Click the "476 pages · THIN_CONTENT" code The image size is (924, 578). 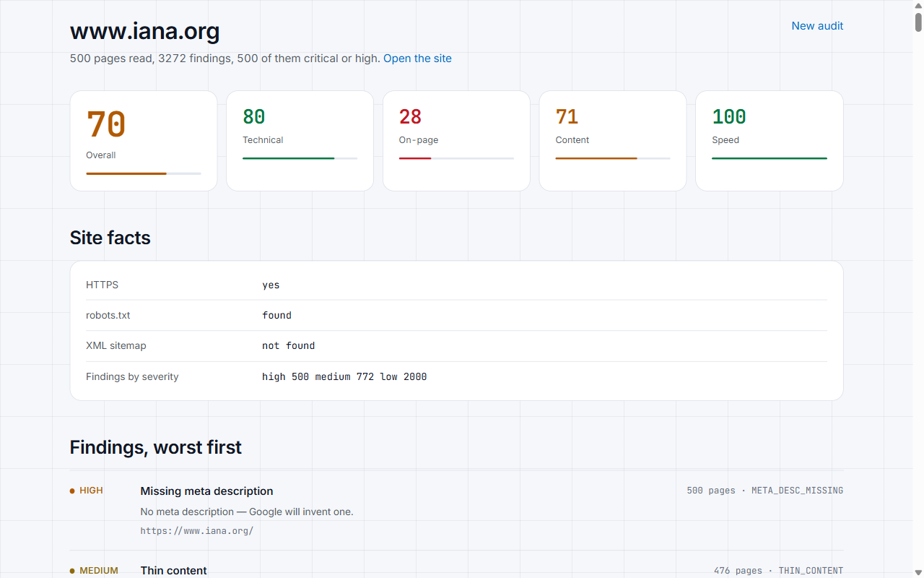(x=778, y=571)
